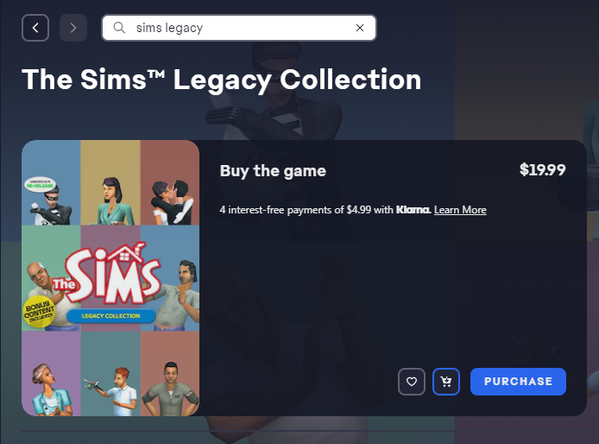The image size is (599, 444).
Task: Add the game to wishlist via heart icon
Action: pyautogui.click(x=411, y=381)
